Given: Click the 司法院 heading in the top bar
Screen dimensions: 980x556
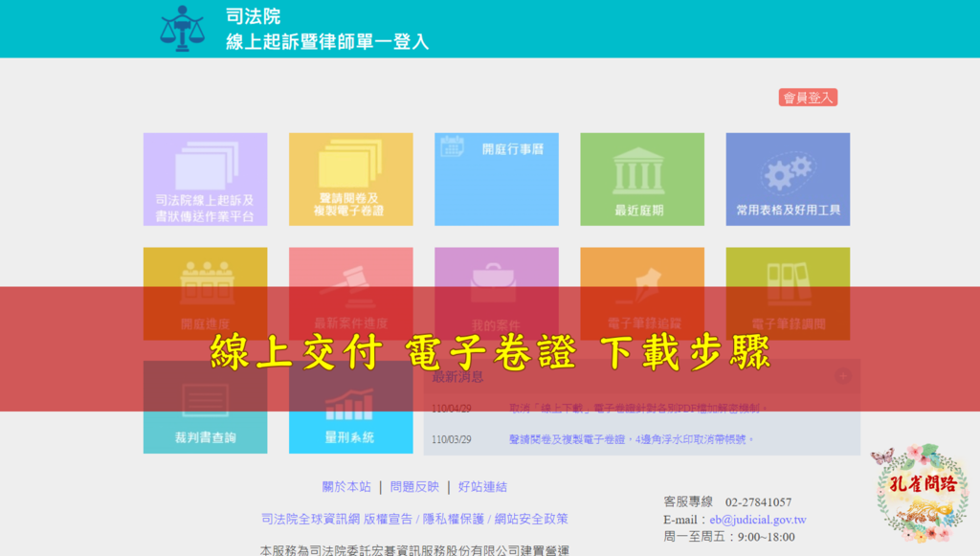Looking at the screenshot, I should 253,16.
